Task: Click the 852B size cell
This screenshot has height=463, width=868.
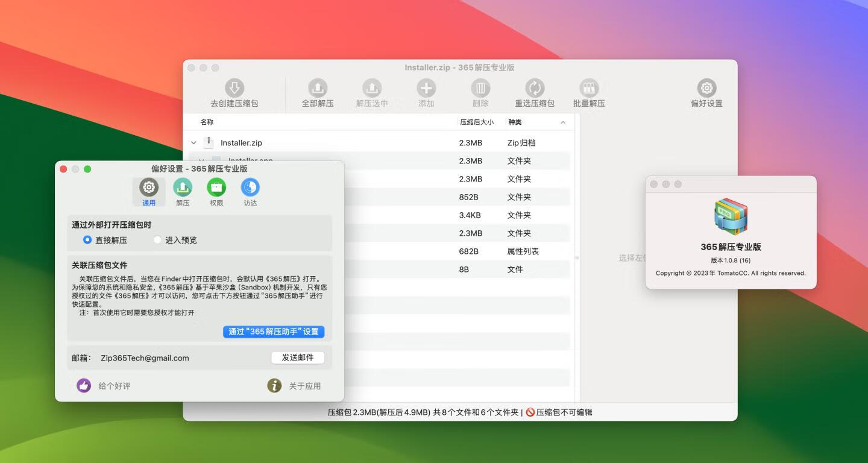Action: point(469,197)
